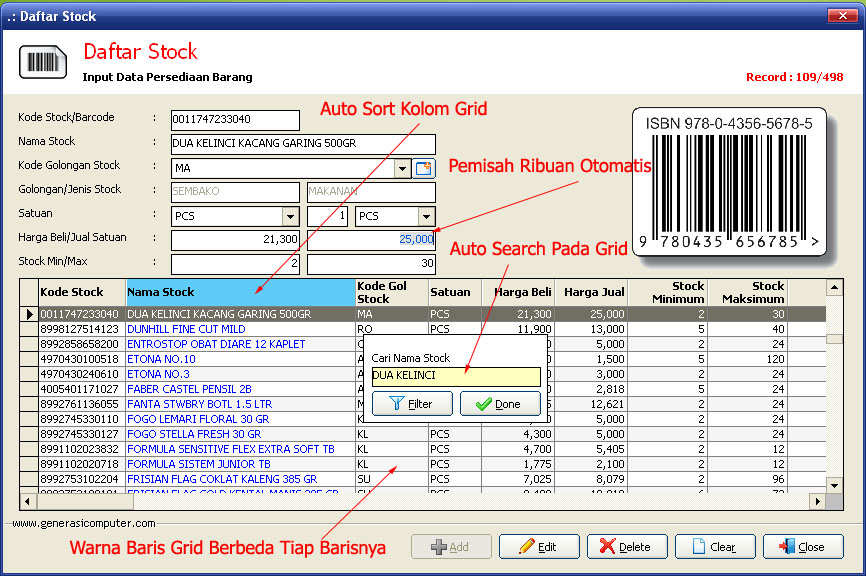Click the Edit button
The width and height of the screenshot is (866, 576).
click(539, 547)
